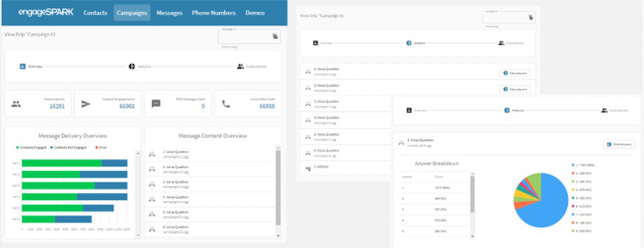Click the Voice Calls Made phone icon
644x248 pixels.
(x=226, y=104)
